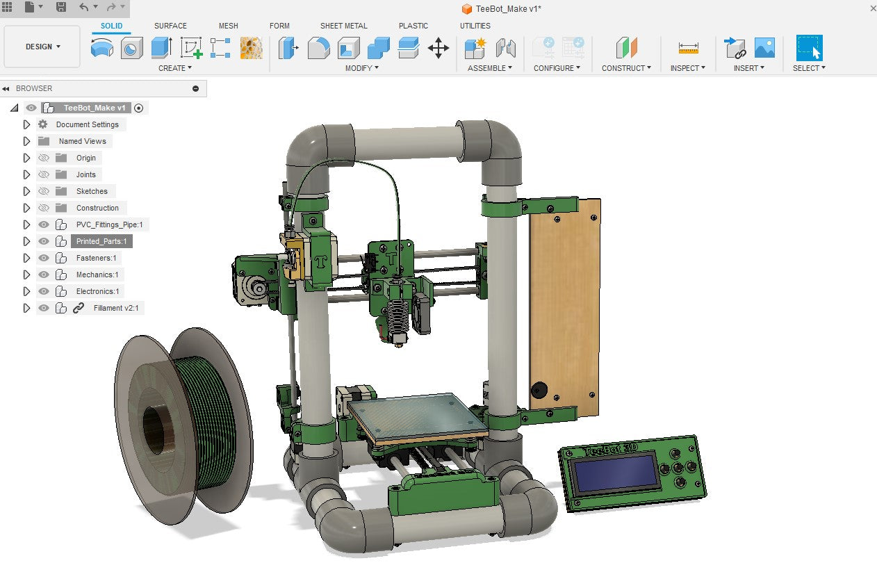Select the Insert Canvas image icon
The image size is (877, 588).
tap(764, 48)
